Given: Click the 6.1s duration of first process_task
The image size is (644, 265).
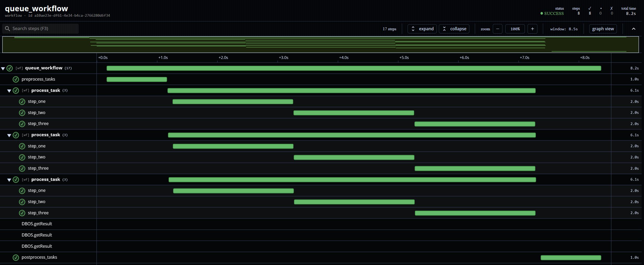Looking at the screenshot, I should pyautogui.click(x=634, y=91).
